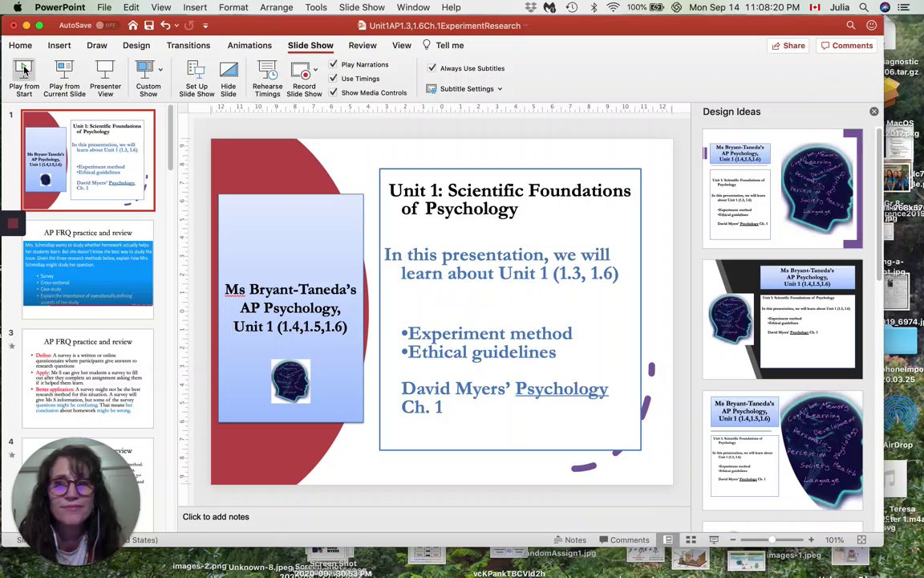Click the Undo arrow
924x578 pixels.
(x=165, y=26)
